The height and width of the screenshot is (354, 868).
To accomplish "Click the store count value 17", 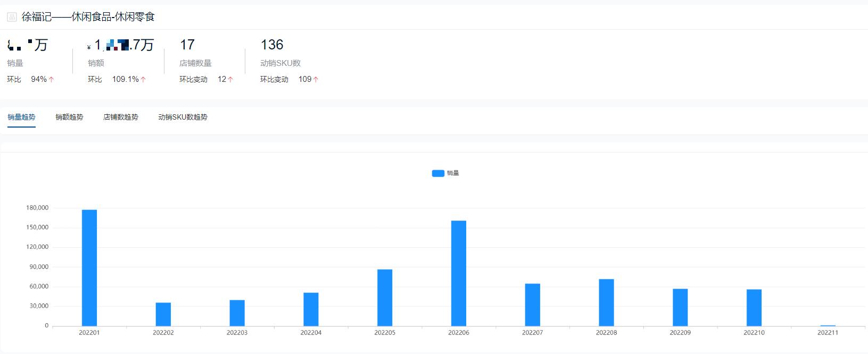I will click(187, 45).
